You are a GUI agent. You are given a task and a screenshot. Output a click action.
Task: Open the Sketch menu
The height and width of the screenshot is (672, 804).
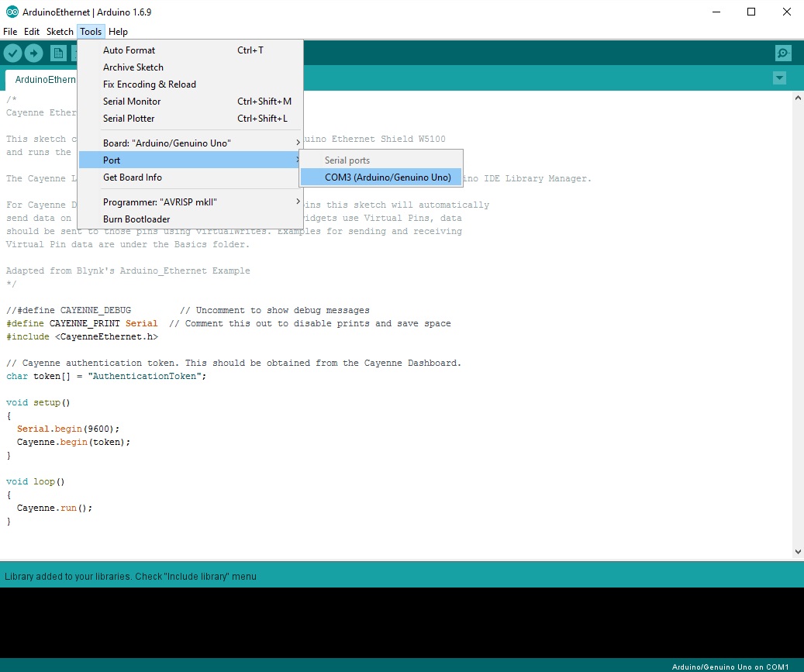[x=60, y=32]
